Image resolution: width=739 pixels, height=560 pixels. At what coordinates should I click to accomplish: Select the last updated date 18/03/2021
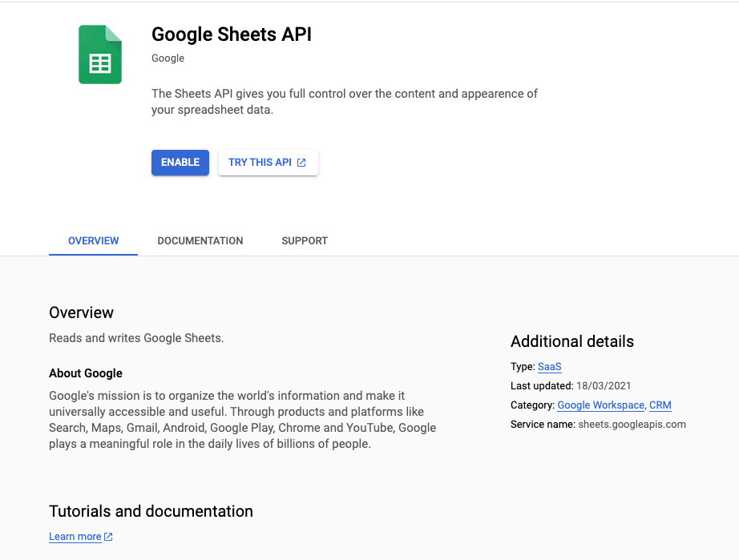pyautogui.click(x=604, y=385)
